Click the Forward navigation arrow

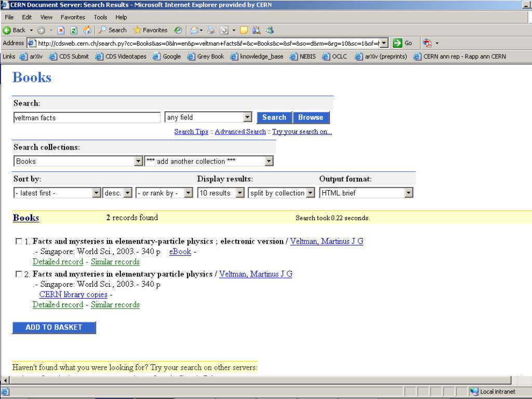pos(41,30)
